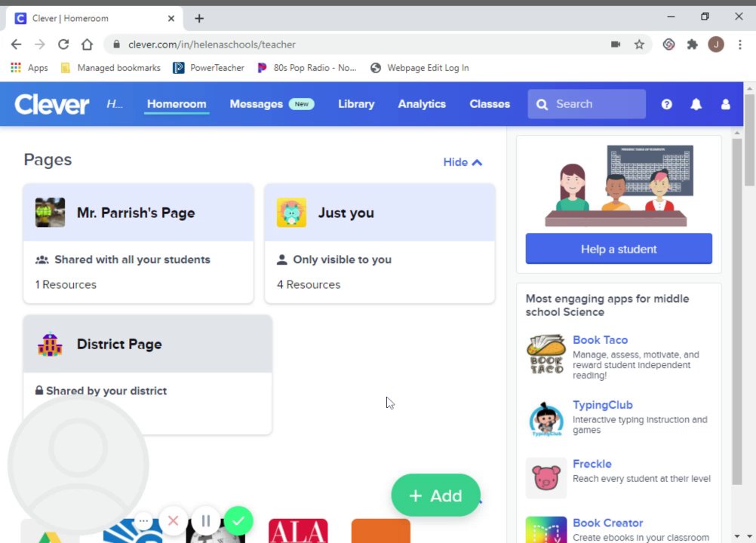Collapse the Pages section with Hide
756x543 pixels.
(463, 162)
